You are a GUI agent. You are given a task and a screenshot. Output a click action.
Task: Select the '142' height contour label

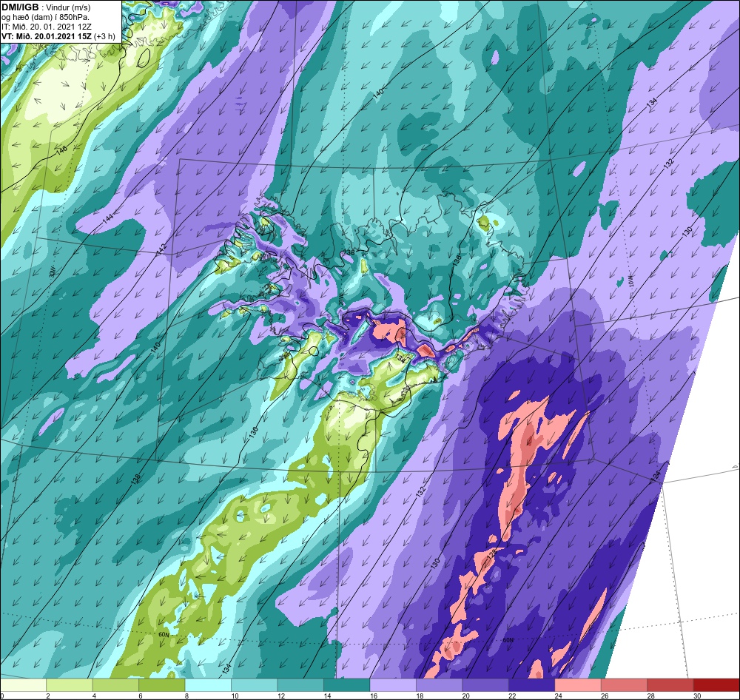click(162, 249)
